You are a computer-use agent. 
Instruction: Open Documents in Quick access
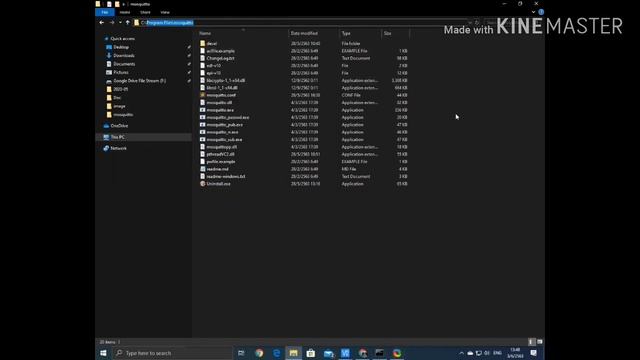(124, 64)
